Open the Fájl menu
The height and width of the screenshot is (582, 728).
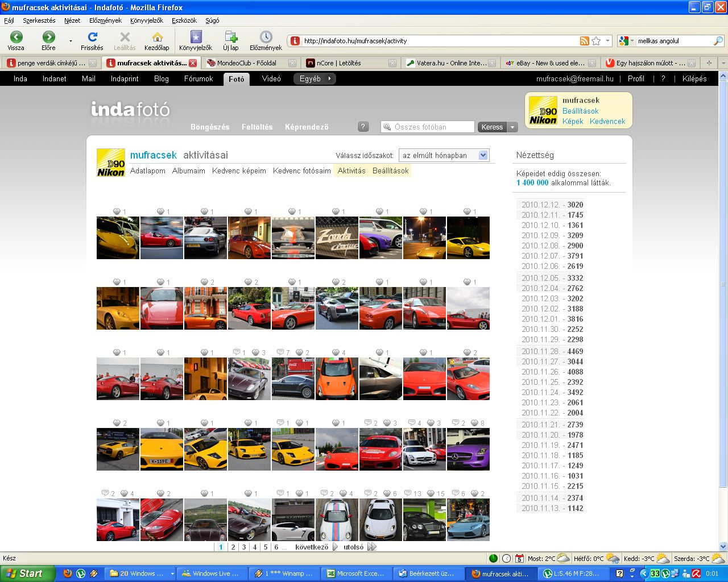(x=9, y=20)
